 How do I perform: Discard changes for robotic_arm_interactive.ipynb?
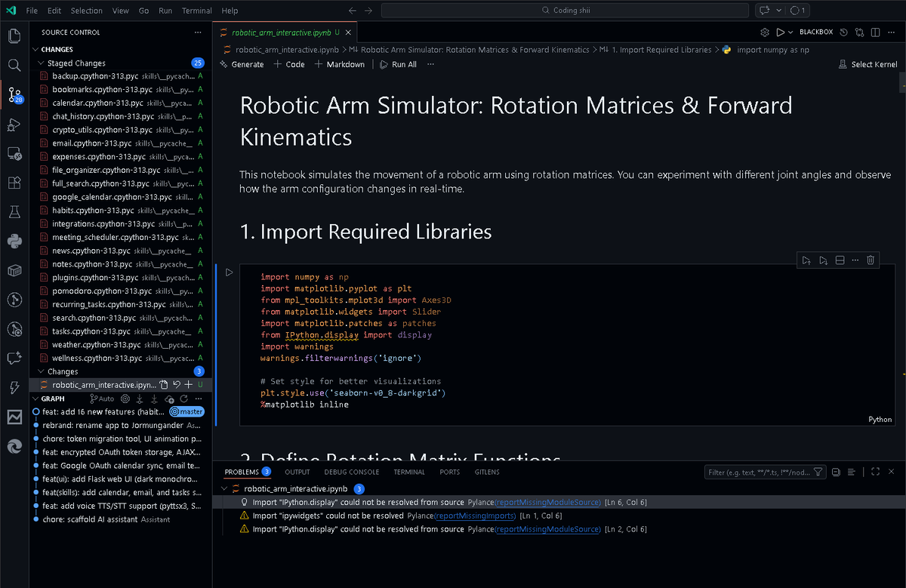tap(175, 385)
